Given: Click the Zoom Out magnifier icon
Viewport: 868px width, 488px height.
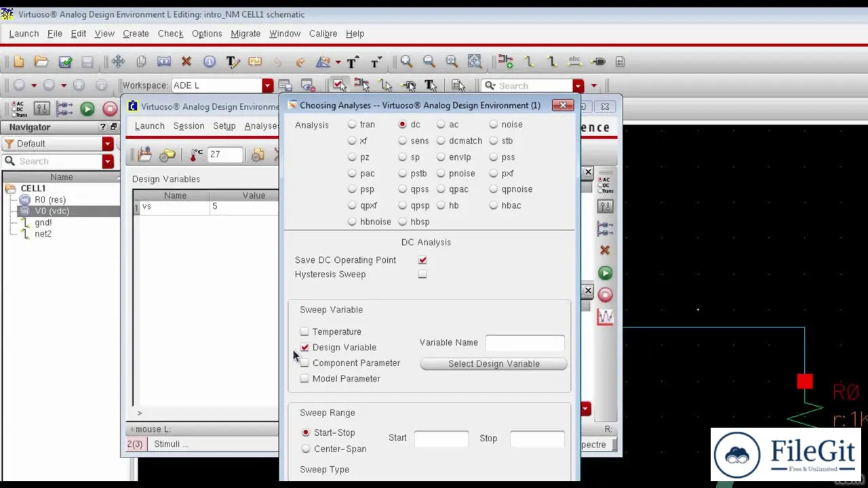Looking at the screenshot, I should coord(429,62).
